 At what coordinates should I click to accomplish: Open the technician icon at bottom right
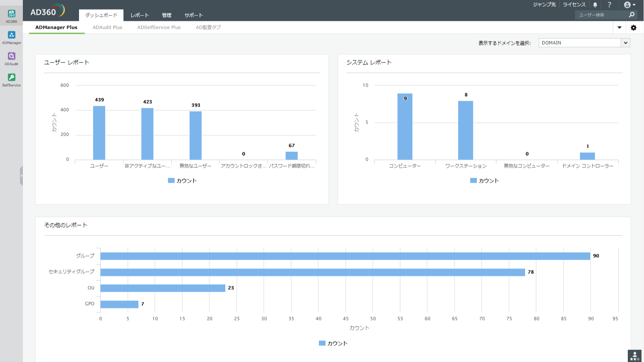point(634,356)
